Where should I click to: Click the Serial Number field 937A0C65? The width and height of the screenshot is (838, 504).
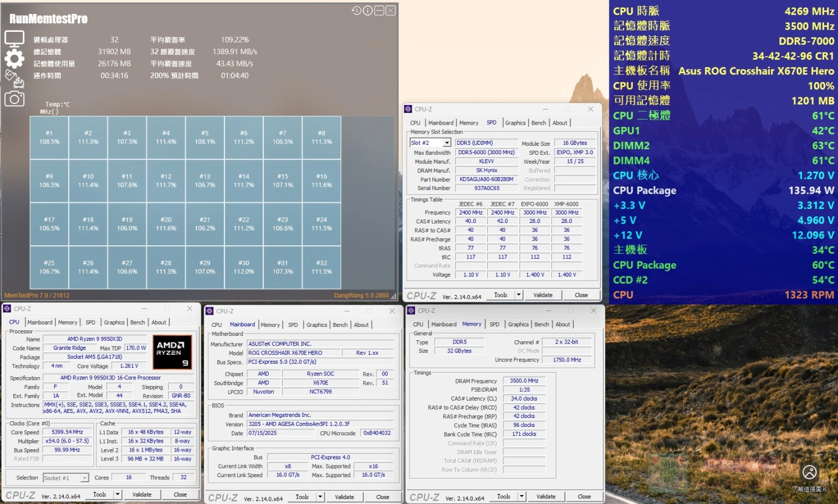click(x=487, y=188)
